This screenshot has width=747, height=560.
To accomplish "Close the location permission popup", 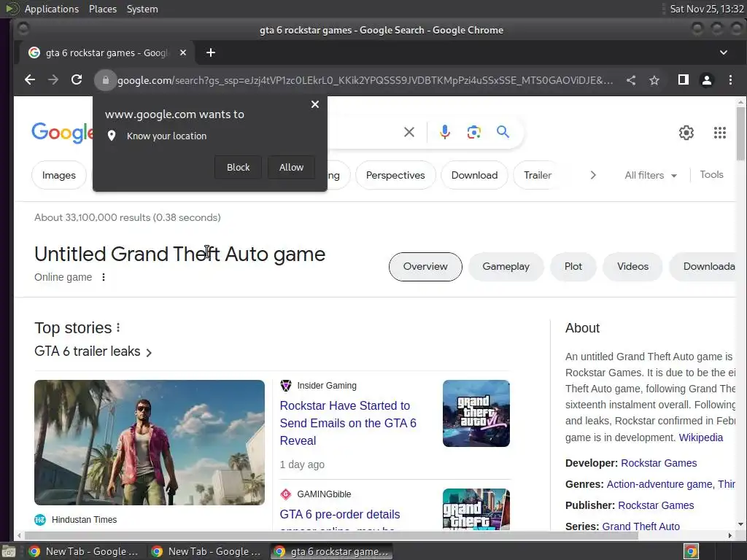I will point(315,104).
